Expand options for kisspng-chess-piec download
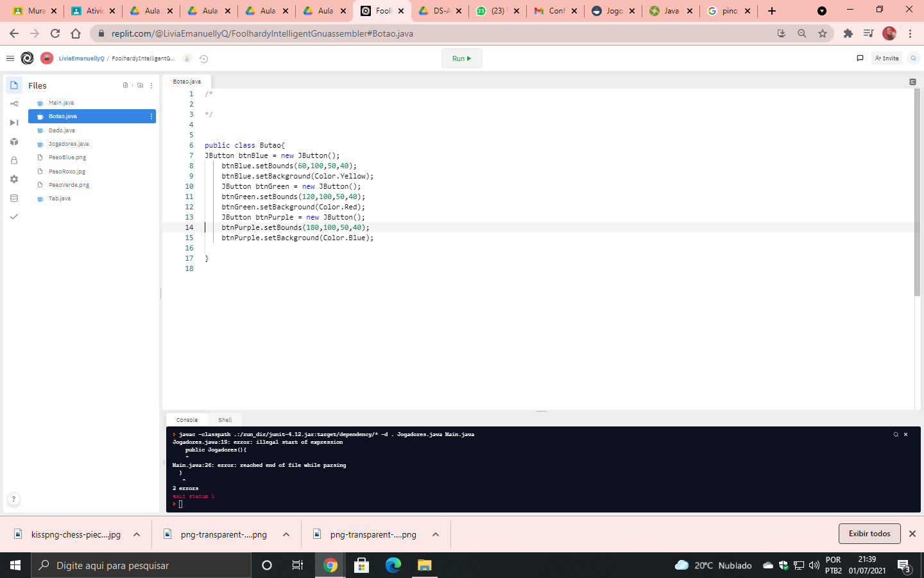924x578 pixels. [x=137, y=534]
